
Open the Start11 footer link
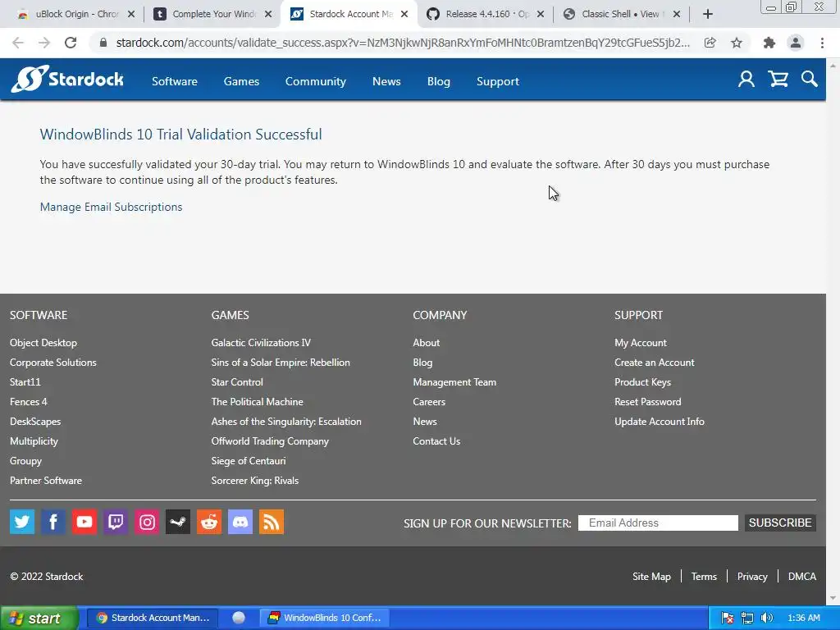click(x=25, y=382)
